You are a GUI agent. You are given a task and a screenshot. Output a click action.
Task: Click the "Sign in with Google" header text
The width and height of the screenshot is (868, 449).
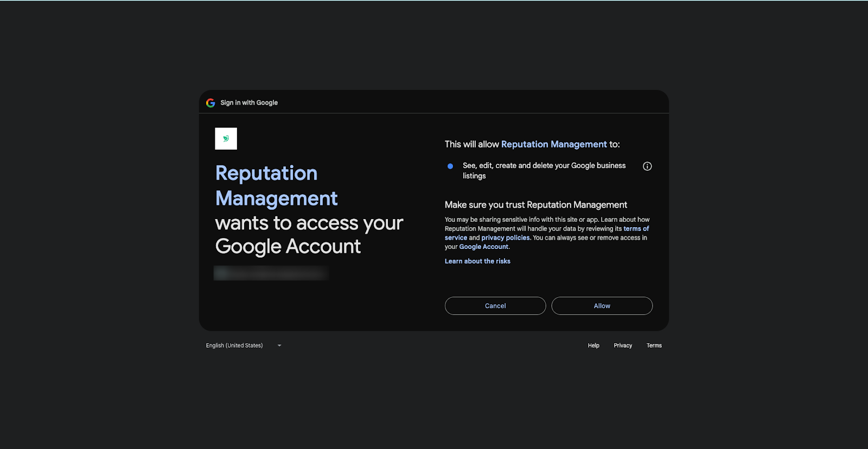point(249,102)
